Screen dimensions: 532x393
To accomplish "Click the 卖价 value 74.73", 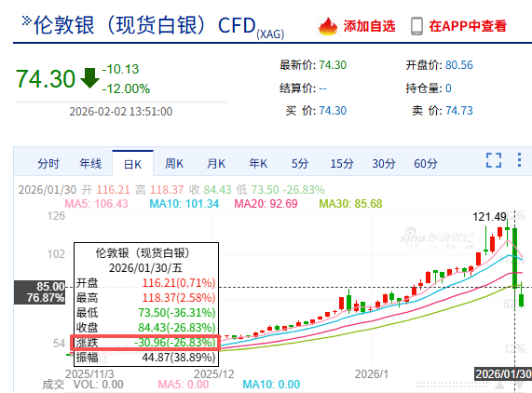I will pyautogui.click(x=459, y=111).
